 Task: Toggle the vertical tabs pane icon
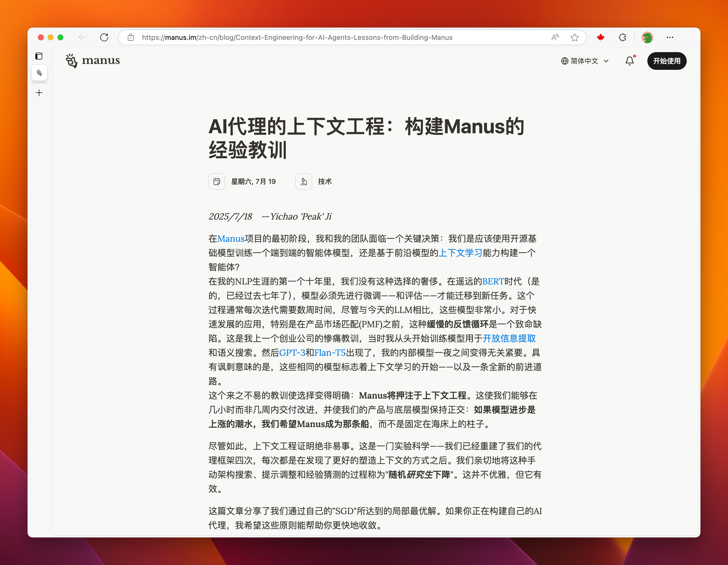click(x=39, y=56)
